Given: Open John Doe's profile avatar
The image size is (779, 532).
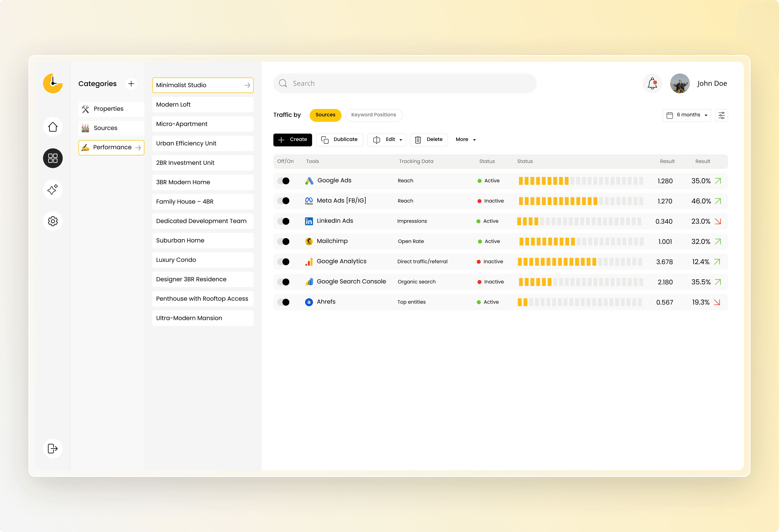Looking at the screenshot, I should (x=679, y=83).
